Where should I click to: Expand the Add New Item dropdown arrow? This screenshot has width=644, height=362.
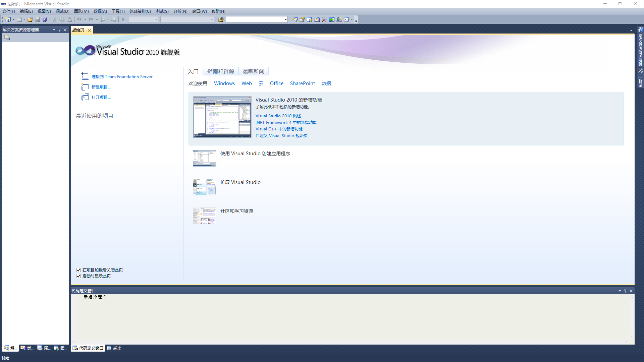tap(24, 19)
